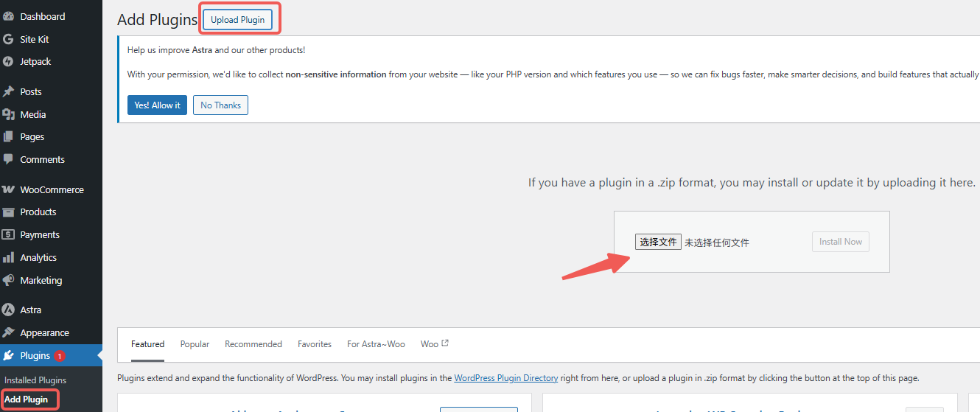
Task: Open Jetpack via its lightning icon
Action: click(9, 62)
